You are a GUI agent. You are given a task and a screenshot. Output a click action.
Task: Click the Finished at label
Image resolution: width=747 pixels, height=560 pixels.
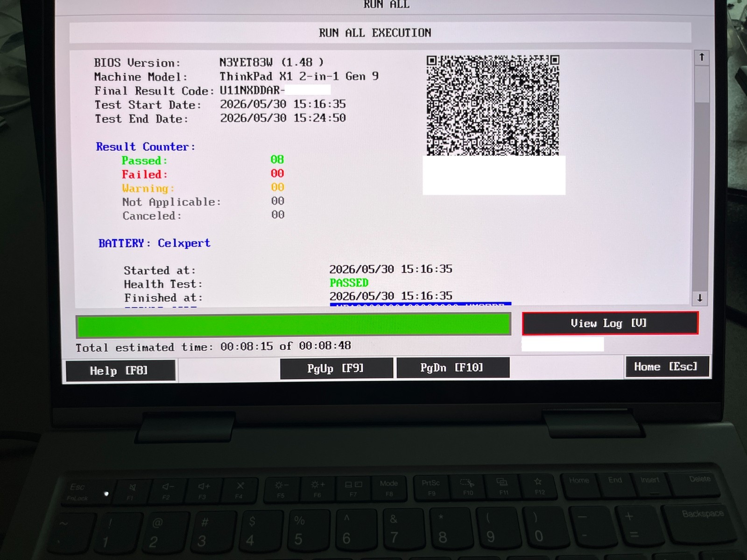click(x=163, y=298)
